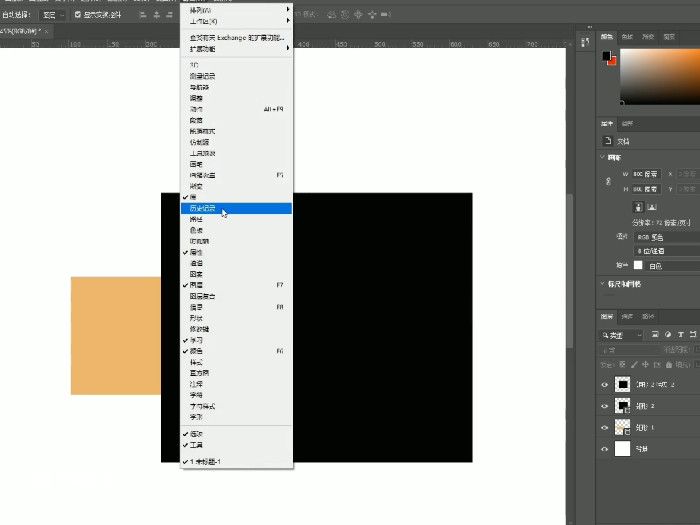Choose 历史记录 from the Window menu

click(204, 208)
